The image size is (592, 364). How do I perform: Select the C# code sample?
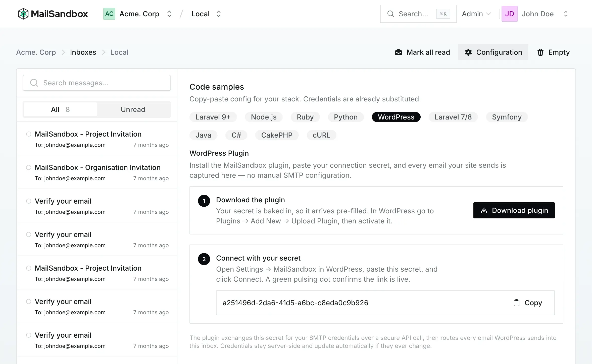(236, 135)
